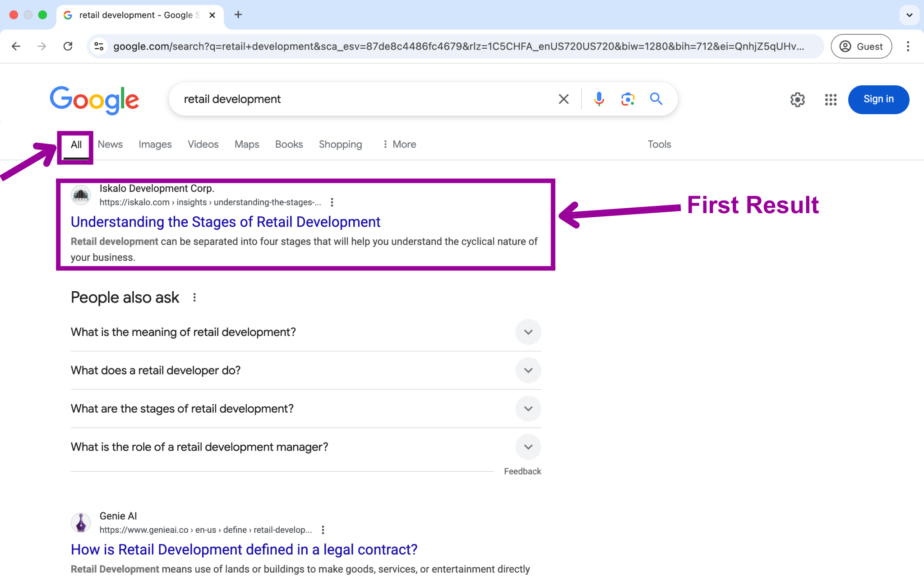Expand What is the meaning of retail development
This screenshot has height=578, width=924.
pos(306,332)
